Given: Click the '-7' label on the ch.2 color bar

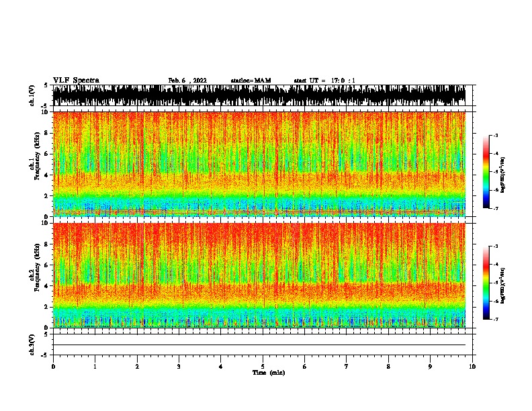Looking at the screenshot, I should 496,319.
